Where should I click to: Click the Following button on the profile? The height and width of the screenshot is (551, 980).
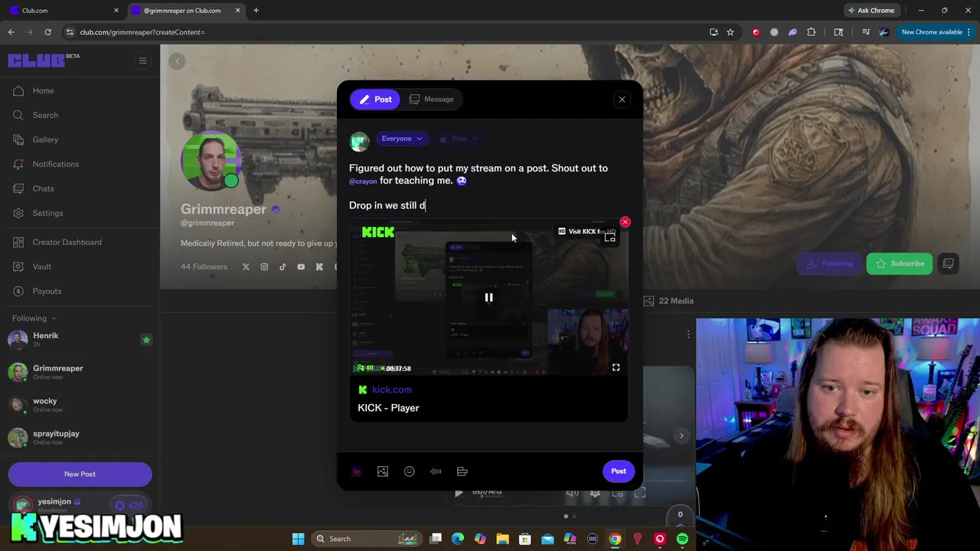coord(829,263)
